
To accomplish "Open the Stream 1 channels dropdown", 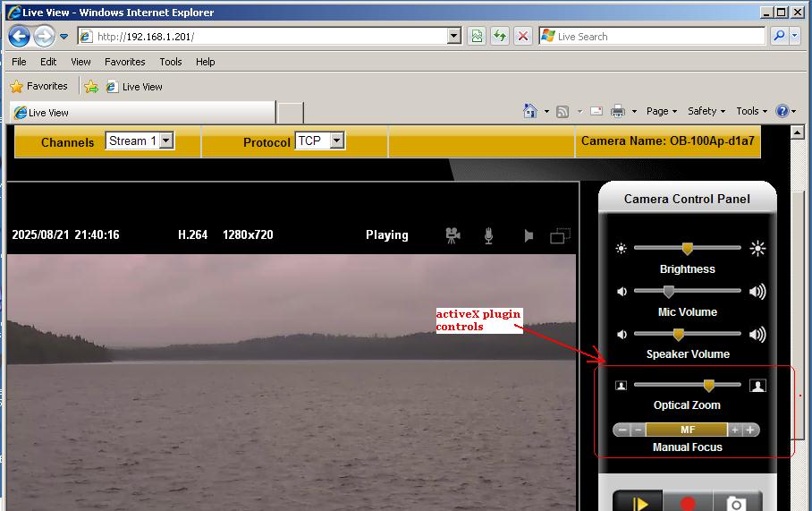I will [166, 141].
